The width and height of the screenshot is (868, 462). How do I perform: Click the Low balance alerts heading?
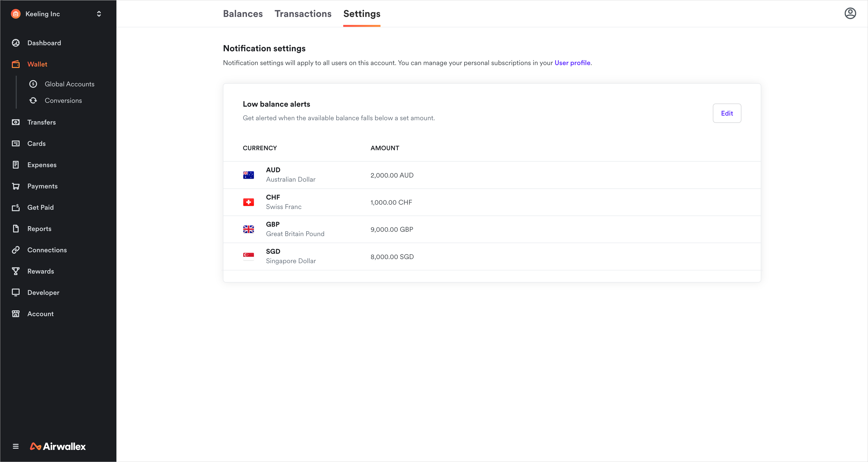click(x=276, y=104)
